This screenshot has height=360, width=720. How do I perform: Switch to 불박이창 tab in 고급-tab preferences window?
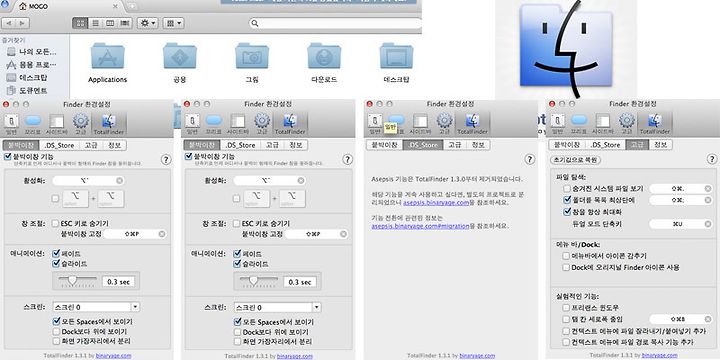tap(567, 145)
